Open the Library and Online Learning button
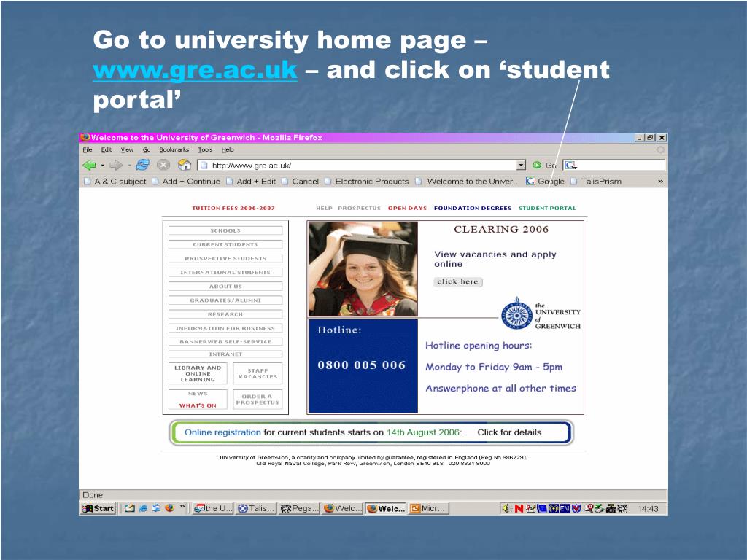Image resolution: width=747 pixels, height=560 pixels. 198,373
